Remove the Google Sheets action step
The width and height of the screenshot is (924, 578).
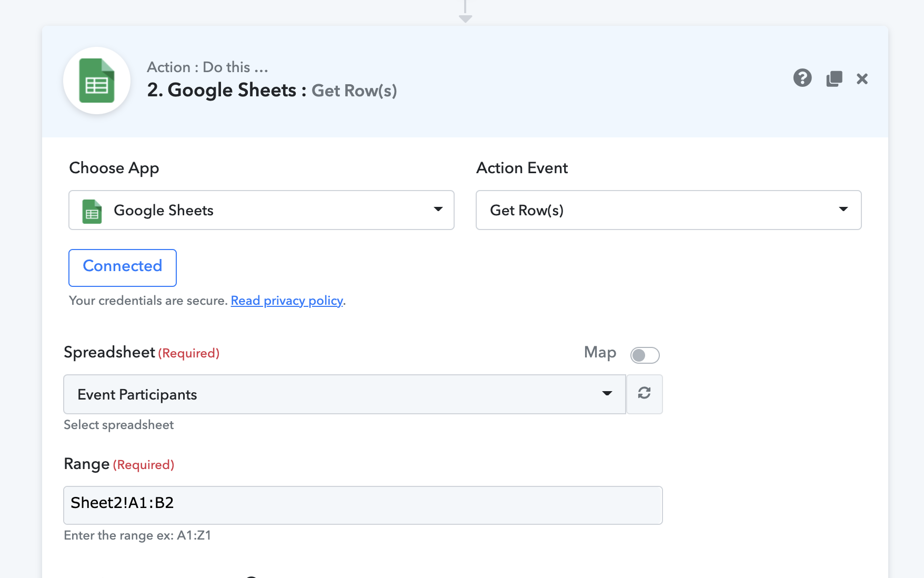(862, 79)
